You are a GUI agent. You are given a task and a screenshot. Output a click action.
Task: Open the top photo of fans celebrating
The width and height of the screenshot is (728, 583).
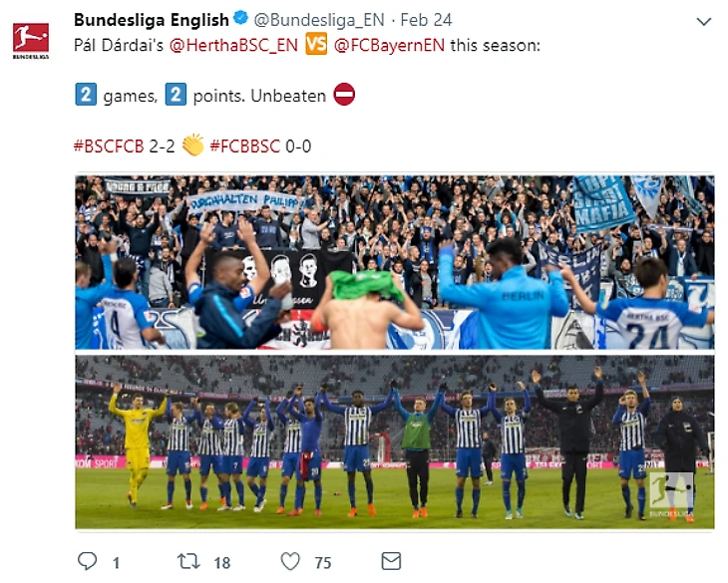[x=395, y=262]
